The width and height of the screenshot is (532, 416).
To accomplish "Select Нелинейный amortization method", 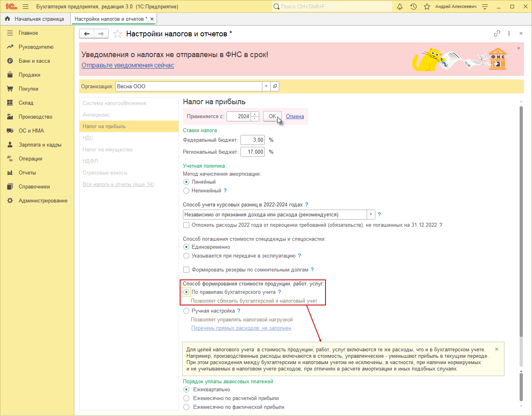I will coord(186,190).
